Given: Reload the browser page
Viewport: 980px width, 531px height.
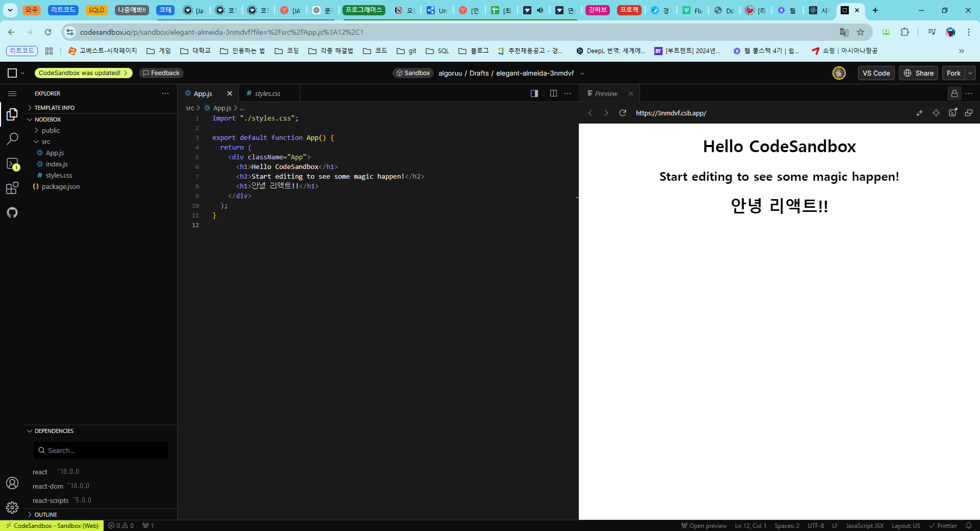Looking at the screenshot, I should coord(48,32).
